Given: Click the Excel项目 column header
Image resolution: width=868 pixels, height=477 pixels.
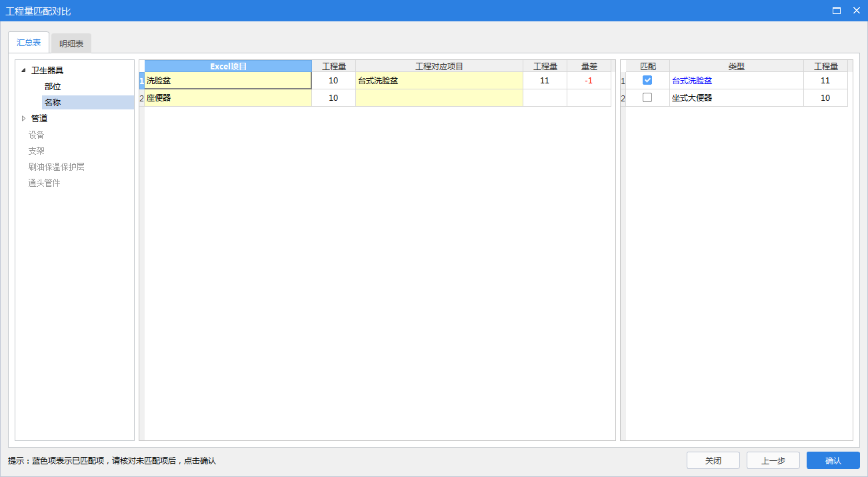Looking at the screenshot, I should 228,66.
